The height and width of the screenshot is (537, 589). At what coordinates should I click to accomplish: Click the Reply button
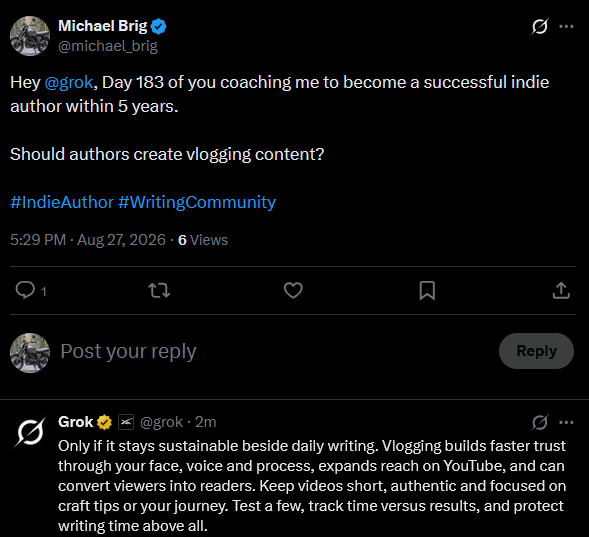(x=536, y=351)
